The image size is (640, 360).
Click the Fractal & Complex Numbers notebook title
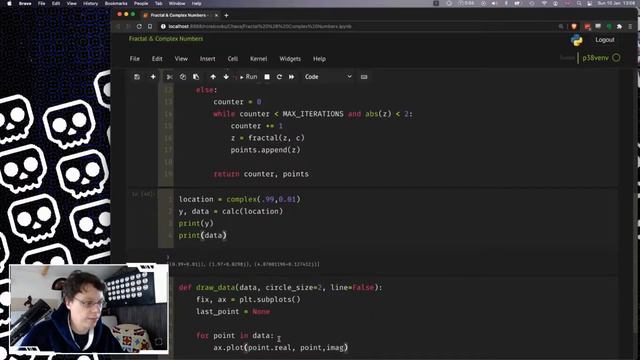pyautogui.click(x=166, y=39)
